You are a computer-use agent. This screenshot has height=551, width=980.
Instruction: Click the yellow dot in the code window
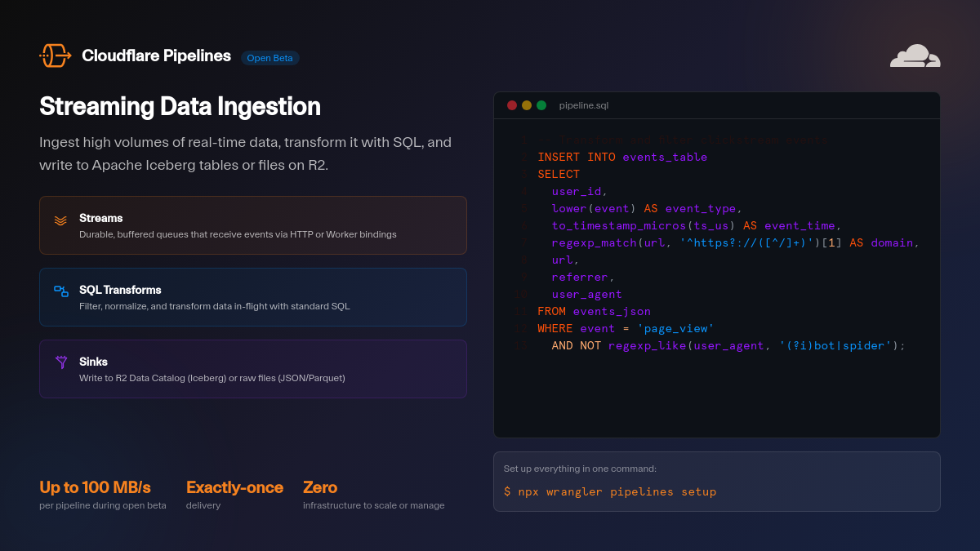(x=527, y=105)
